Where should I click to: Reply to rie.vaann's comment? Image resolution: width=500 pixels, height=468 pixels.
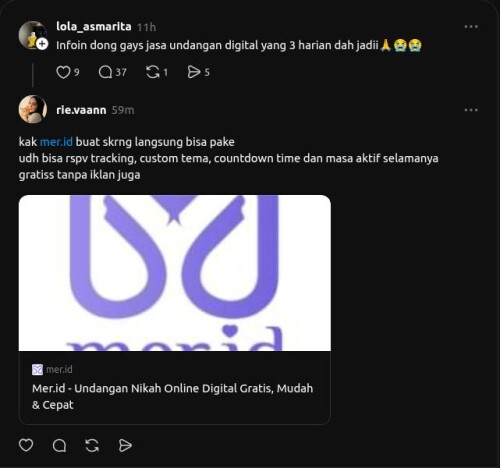(59, 445)
